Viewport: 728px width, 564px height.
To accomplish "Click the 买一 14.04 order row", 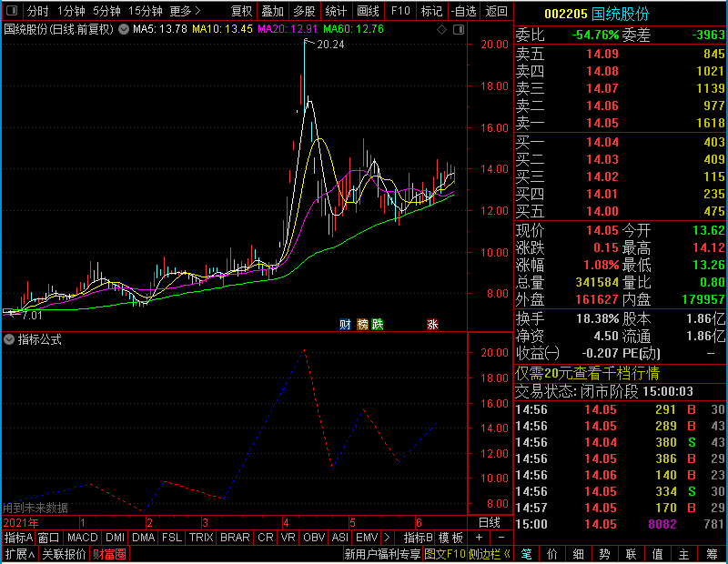I will tap(621, 142).
